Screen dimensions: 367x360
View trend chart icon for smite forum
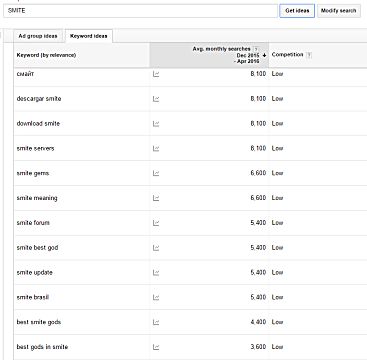[x=156, y=223]
